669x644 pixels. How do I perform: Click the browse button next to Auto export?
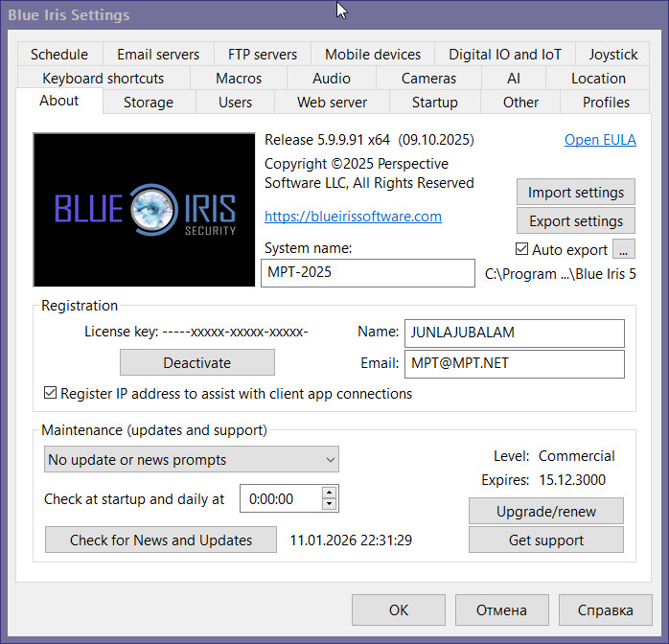point(623,249)
